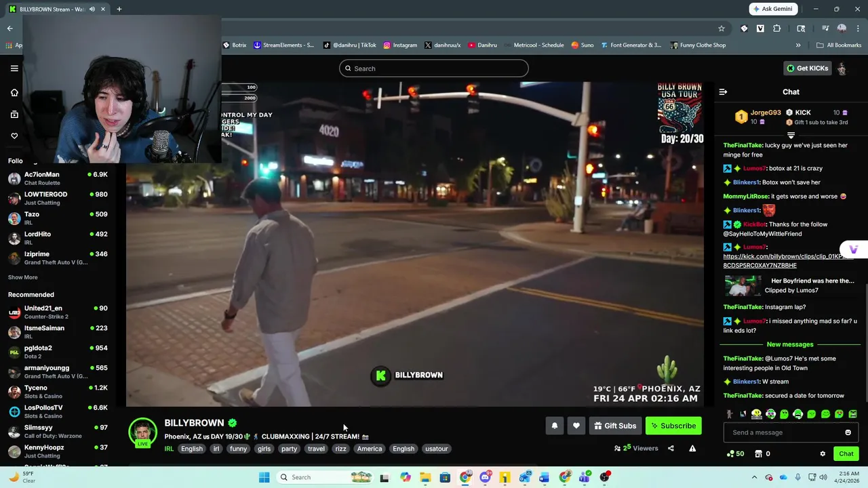
Task: Click the Gift Subs button
Action: point(615,426)
